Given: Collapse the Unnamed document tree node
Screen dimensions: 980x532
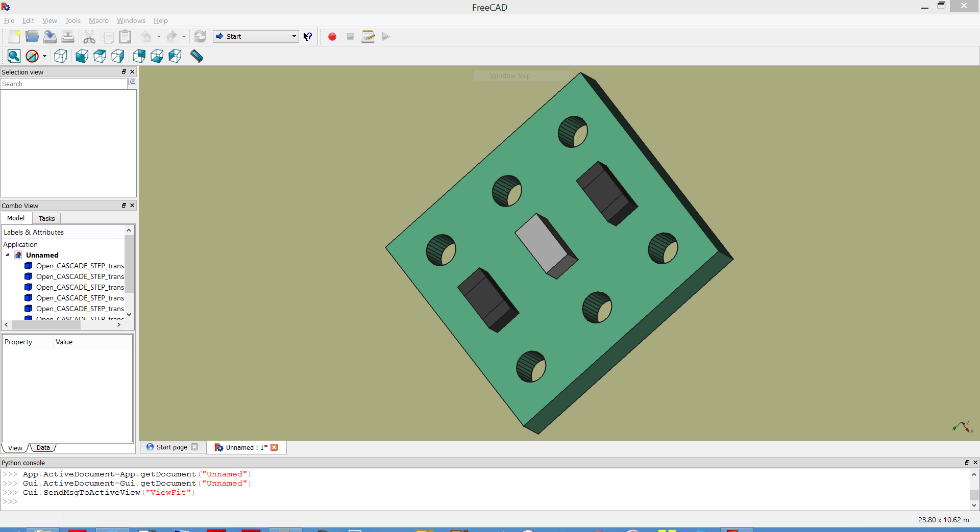Looking at the screenshot, I should pos(8,255).
